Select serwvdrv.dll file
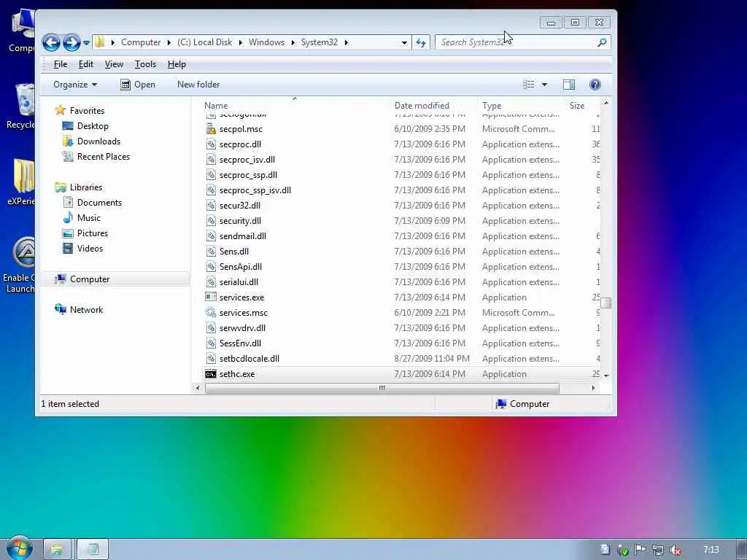747x560 pixels. 242,328
